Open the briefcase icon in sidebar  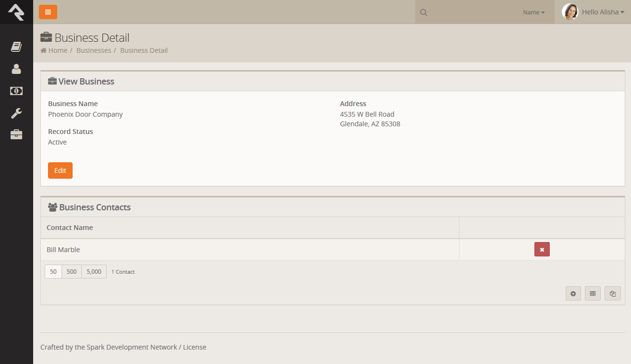coord(16,134)
